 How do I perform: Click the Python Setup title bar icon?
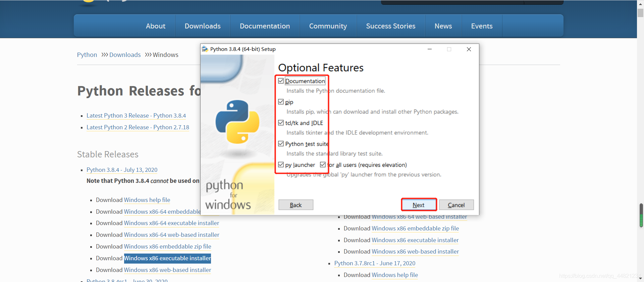pyautogui.click(x=205, y=49)
